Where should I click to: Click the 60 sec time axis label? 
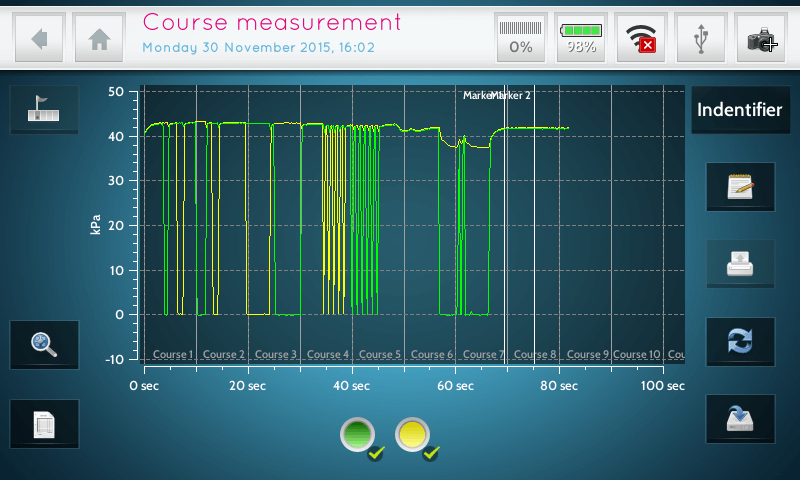[x=455, y=386]
